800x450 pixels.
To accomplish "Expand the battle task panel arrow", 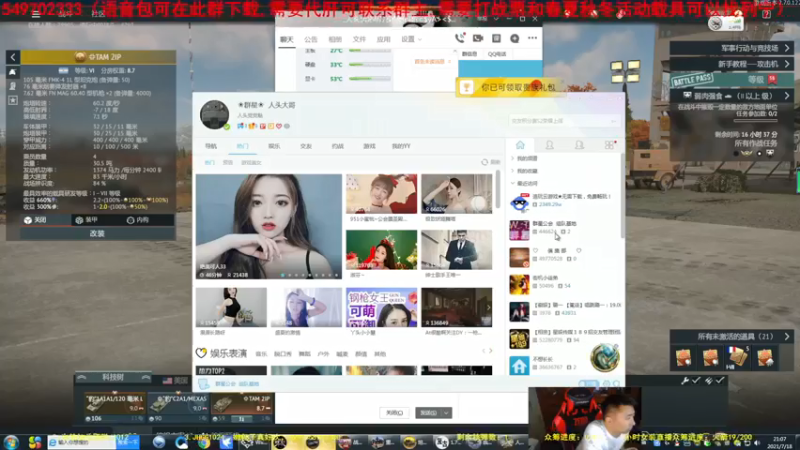I will tap(787, 96).
